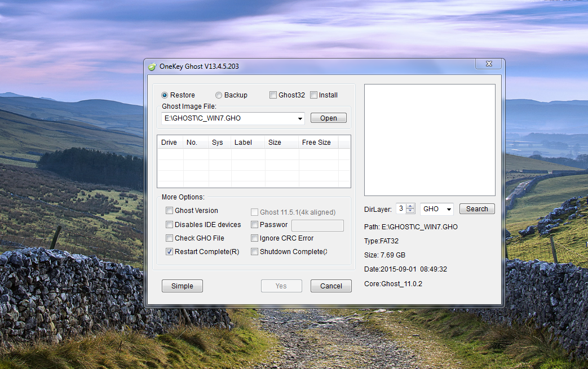Tick the Shutdown Complete checkbox
Screen dimensions: 588x369
tap(255, 252)
